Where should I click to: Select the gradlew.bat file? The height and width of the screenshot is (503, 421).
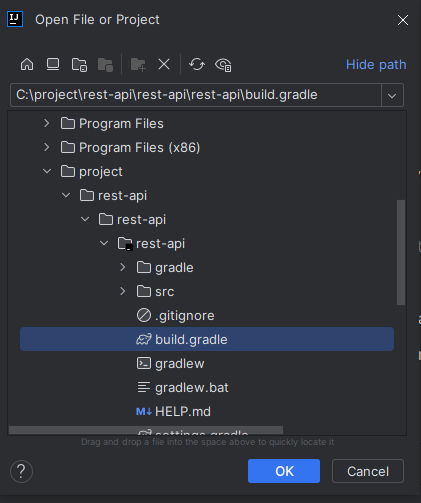click(x=207, y=388)
